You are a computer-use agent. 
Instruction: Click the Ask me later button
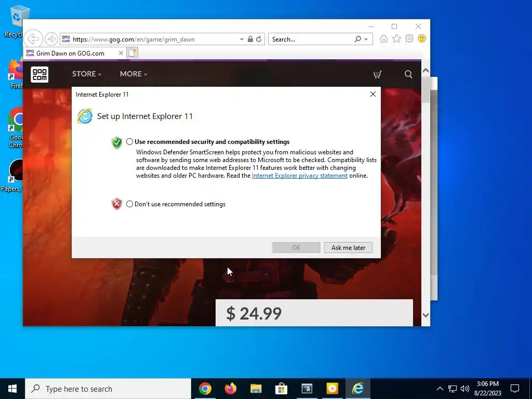[x=348, y=248]
